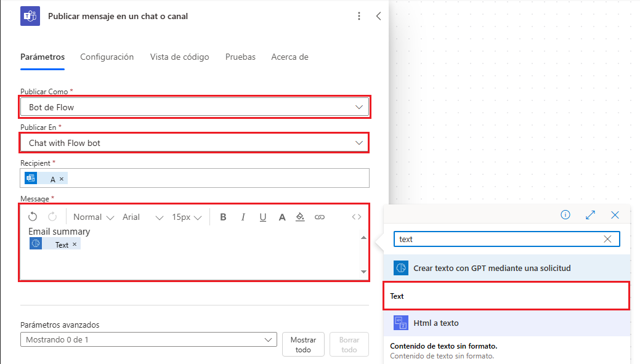The height and width of the screenshot is (364, 640).
Task: Show info about dynamic content
Action: pos(565,215)
